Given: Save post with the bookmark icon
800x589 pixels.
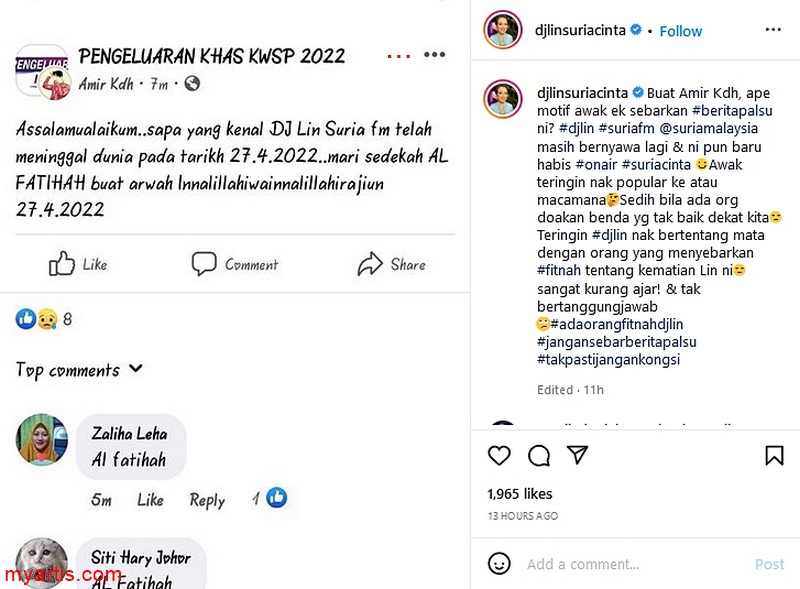Looking at the screenshot, I should pos(774,455).
